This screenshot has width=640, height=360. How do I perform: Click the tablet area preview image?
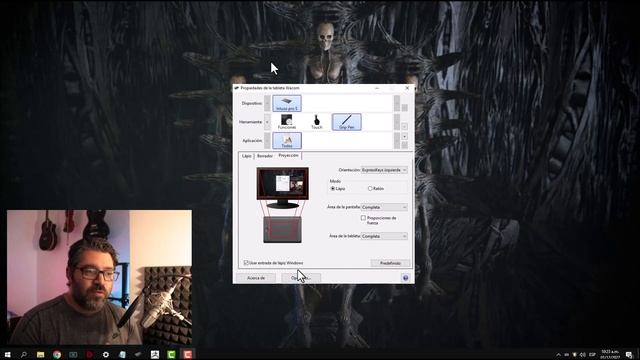282,230
